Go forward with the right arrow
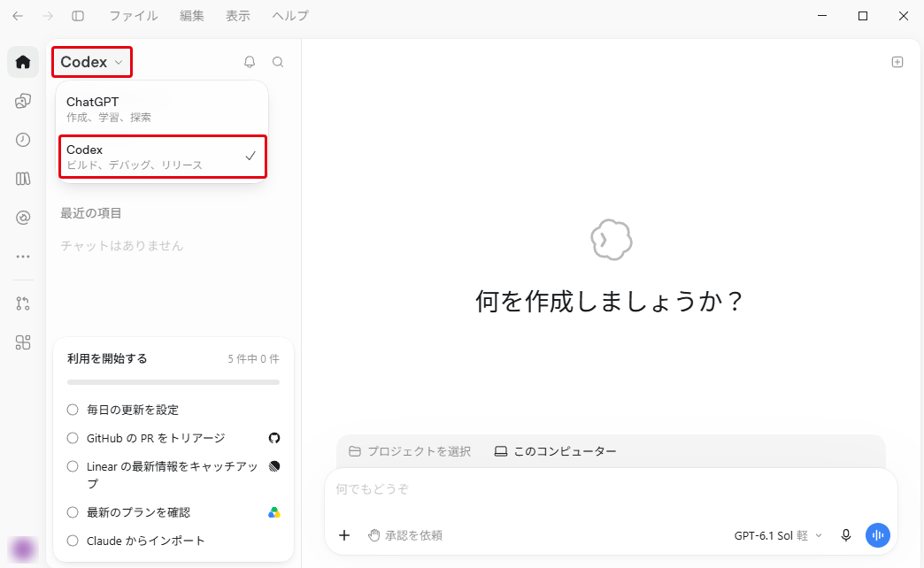This screenshot has width=924, height=568. (x=48, y=16)
